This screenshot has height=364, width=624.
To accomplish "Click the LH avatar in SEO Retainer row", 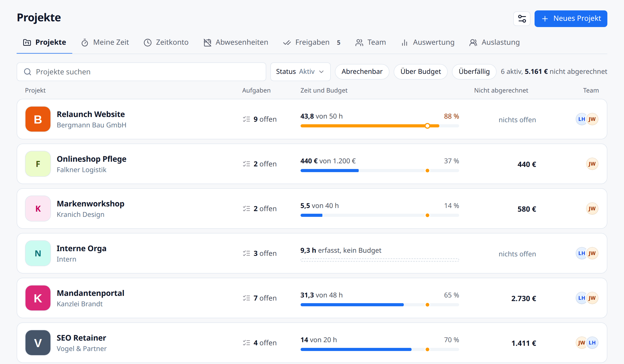I will coord(593,343).
